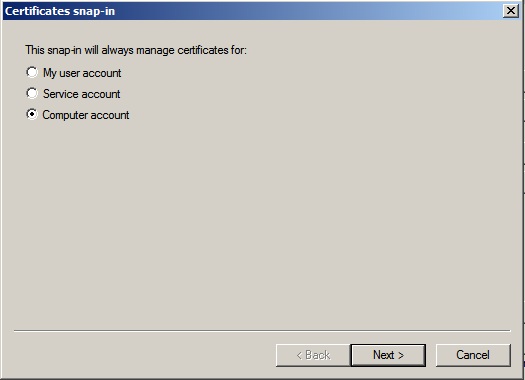Click the "Certificates snap-in" title text

(x=60, y=11)
